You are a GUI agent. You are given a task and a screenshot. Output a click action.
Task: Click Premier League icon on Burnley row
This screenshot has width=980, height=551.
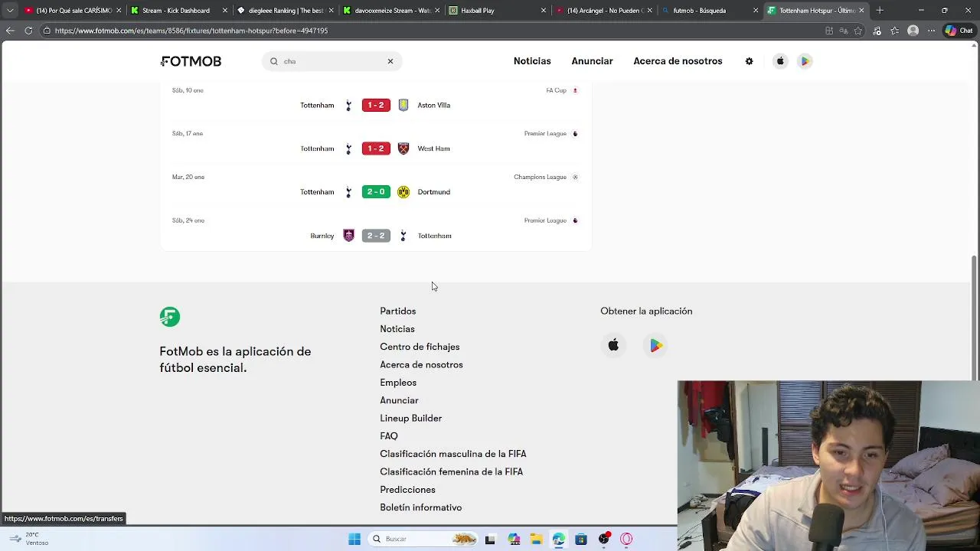(575, 220)
